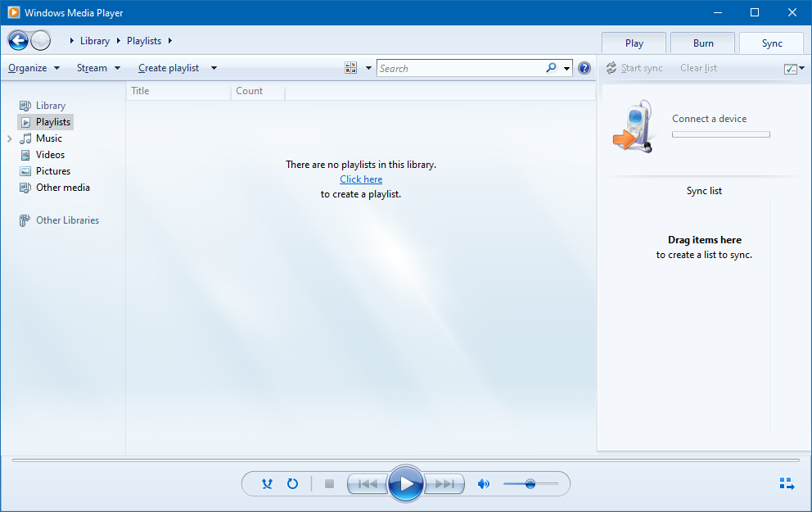
Task: Click the seek bar
Action: tap(406, 460)
